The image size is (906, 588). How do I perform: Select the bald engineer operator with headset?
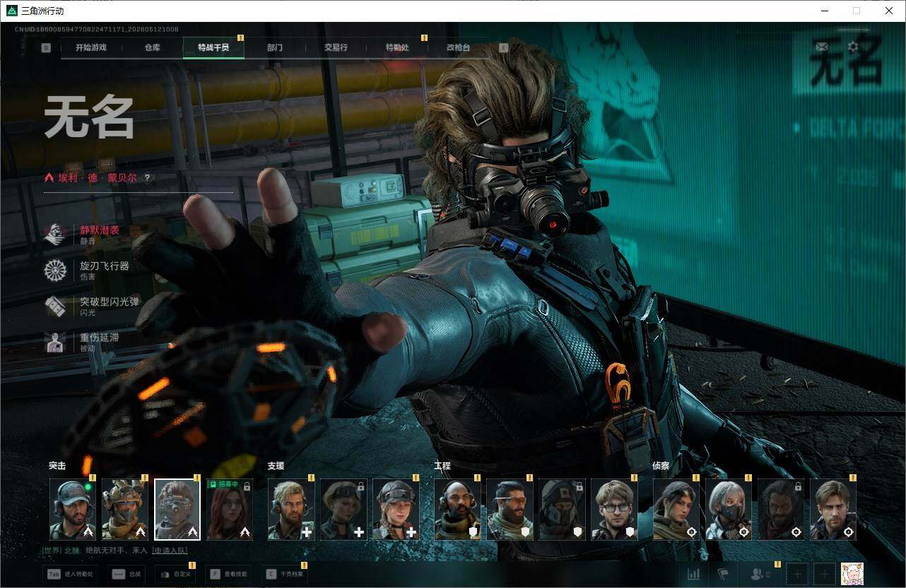(457, 510)
